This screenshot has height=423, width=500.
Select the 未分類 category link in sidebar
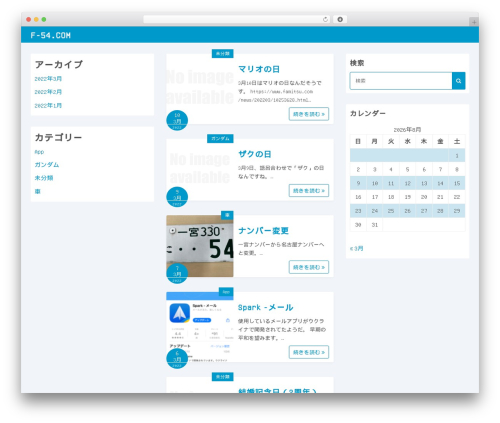pos(44,178)
